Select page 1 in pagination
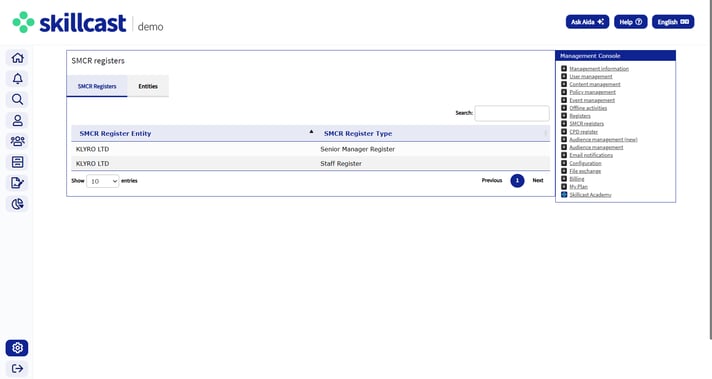The height and width of the screenshot is (379, 712). point(517,181)
